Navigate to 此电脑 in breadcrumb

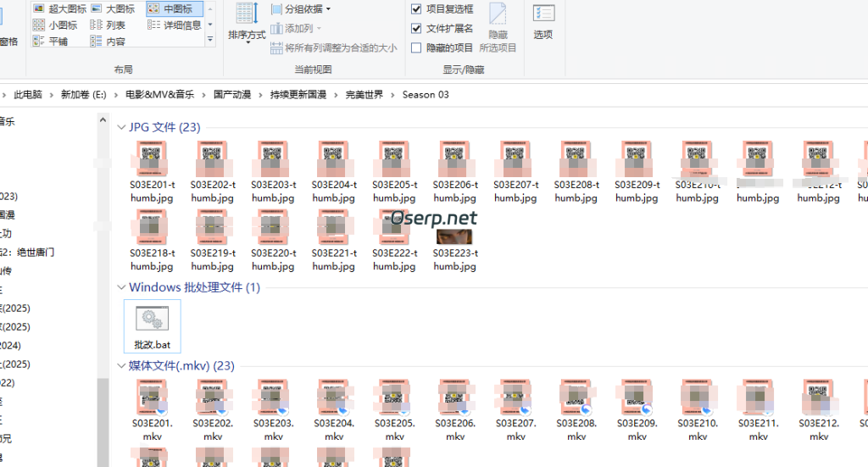(28, 95)
